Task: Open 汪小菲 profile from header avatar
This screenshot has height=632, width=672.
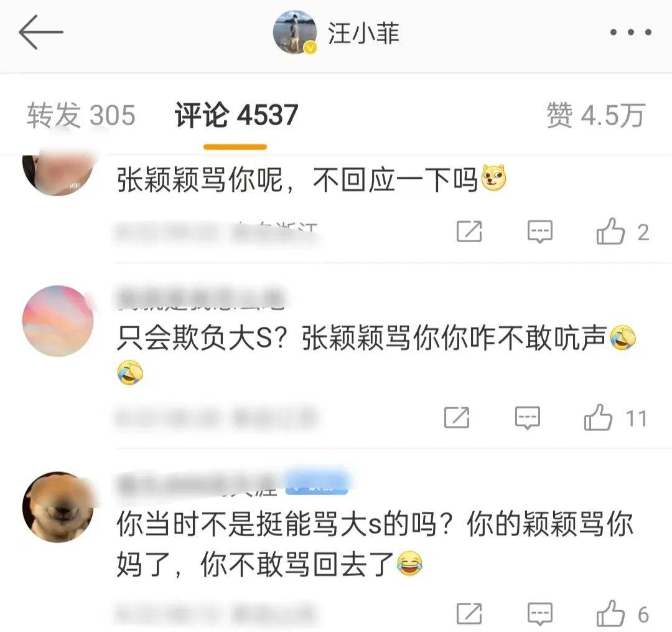Action: pos(295,32)
